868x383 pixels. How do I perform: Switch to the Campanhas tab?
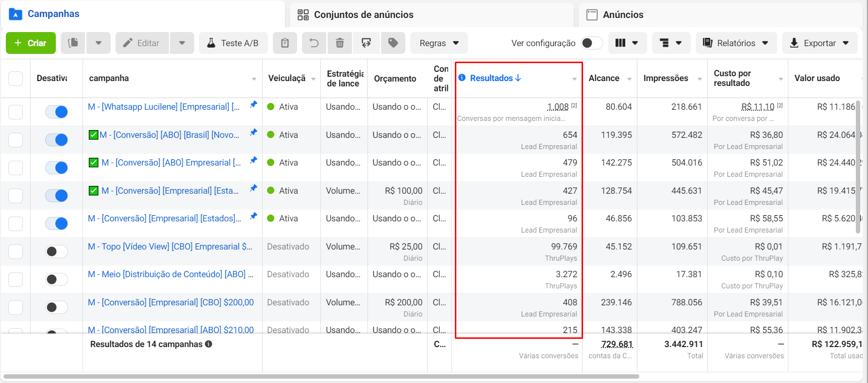click(143, 14)
